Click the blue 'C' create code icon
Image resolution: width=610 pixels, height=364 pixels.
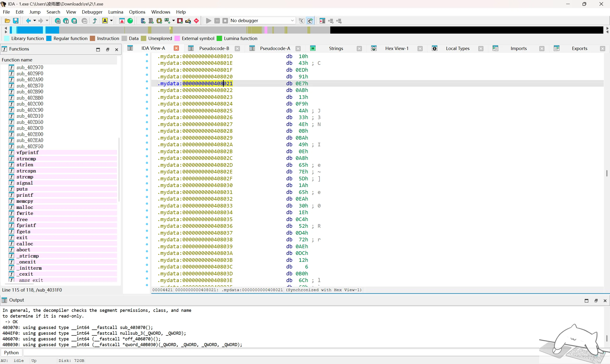click(143, 21)
